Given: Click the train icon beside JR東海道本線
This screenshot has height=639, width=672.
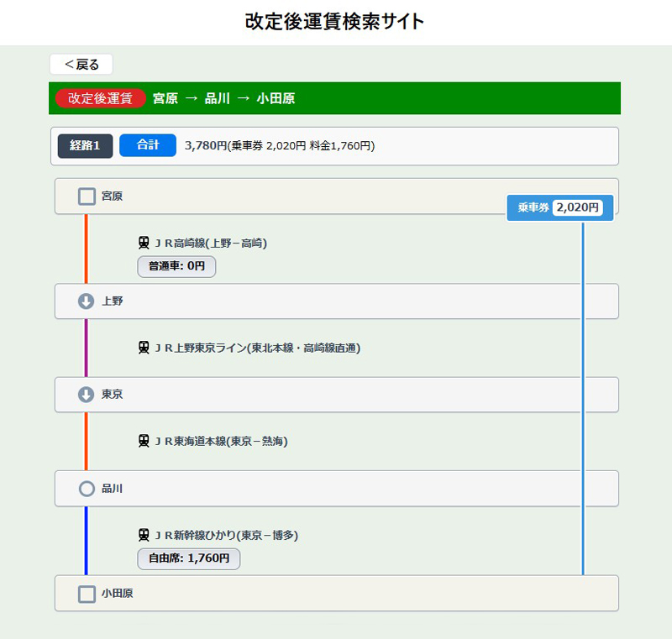Looking at the screenshot, I should point(144,441).
